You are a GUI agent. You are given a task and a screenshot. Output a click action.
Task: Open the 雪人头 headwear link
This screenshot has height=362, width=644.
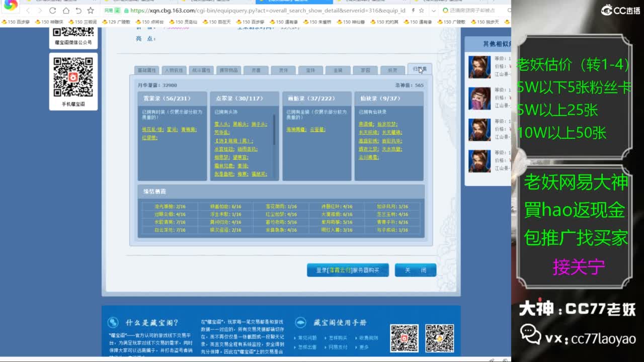coord(222,124)
